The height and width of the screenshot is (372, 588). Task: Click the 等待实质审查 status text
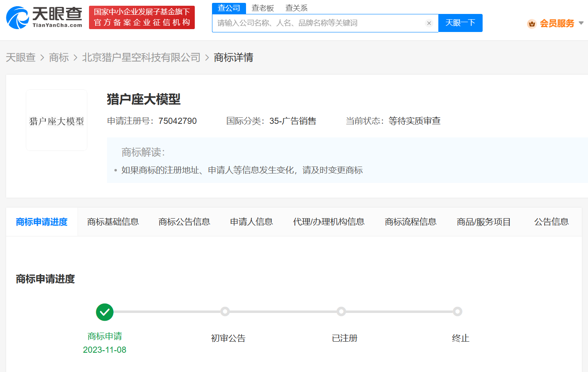(415, 121)
